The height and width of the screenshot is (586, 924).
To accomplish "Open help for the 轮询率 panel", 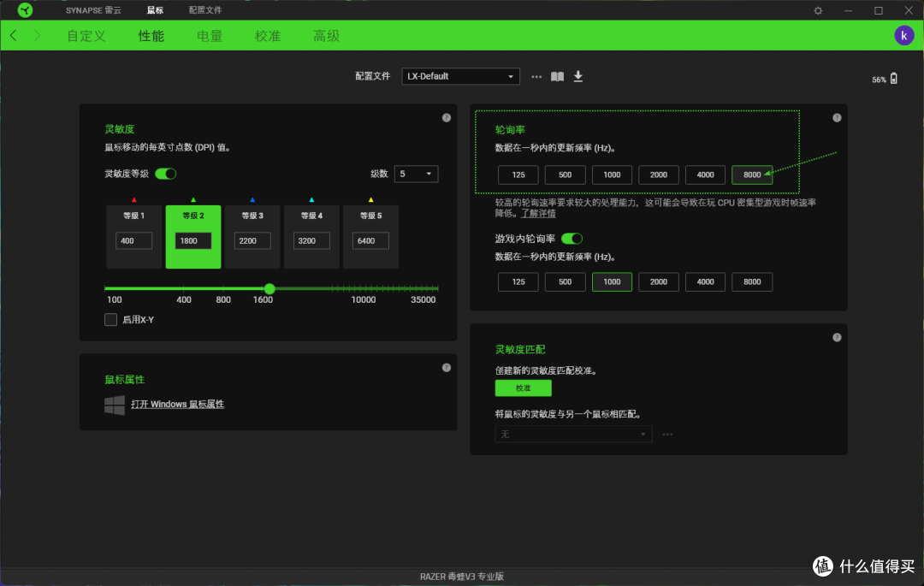I will click(x=837, y=118).
